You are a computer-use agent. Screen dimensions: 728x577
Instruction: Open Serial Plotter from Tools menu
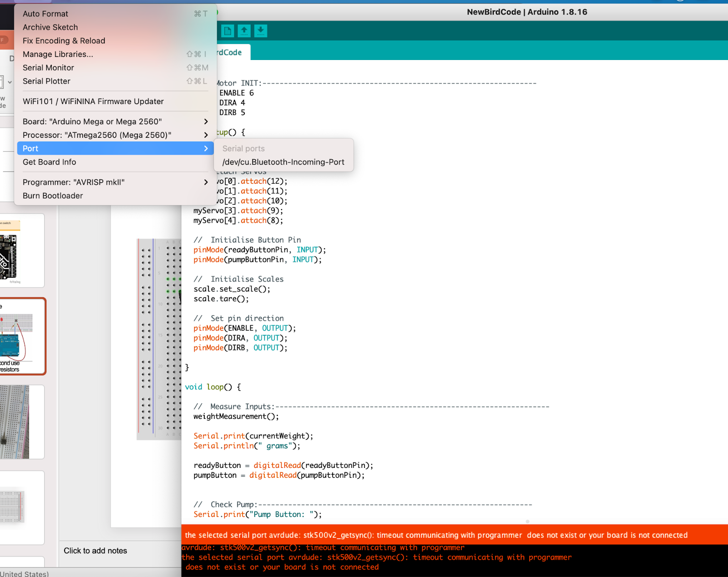[46, 81]
